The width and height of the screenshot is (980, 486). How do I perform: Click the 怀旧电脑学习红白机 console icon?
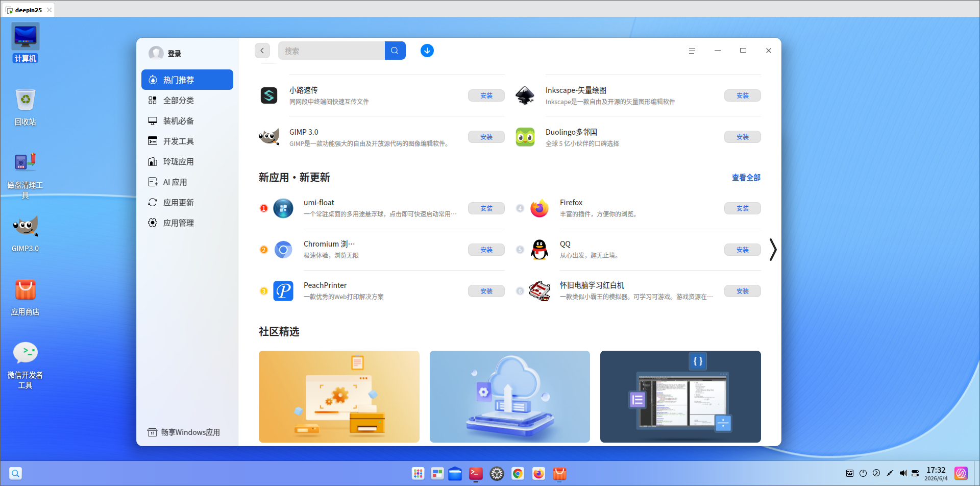pos(540,291)
